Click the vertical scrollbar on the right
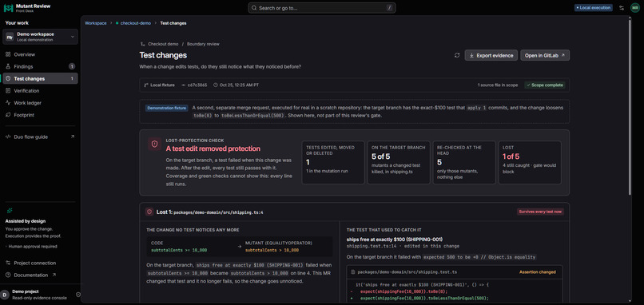644x305 pixels. point(630,107)
